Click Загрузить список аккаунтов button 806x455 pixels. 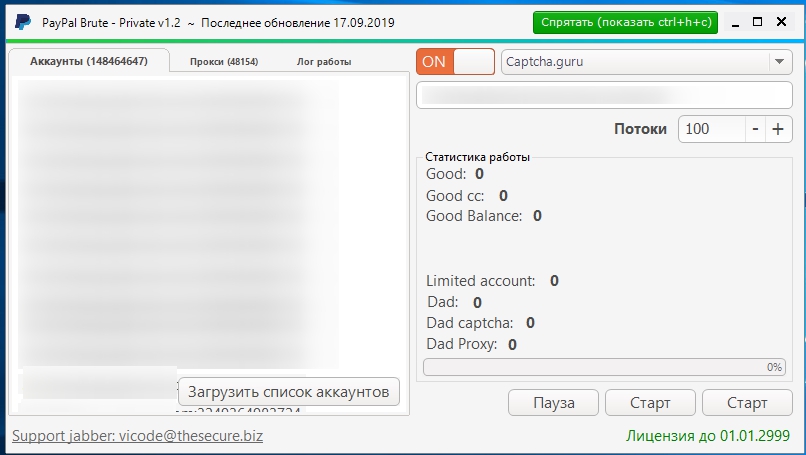click(288, 392)
